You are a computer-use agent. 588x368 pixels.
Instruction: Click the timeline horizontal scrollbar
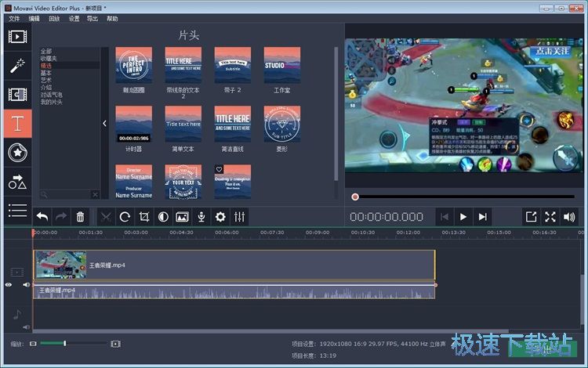coord(270,331)
